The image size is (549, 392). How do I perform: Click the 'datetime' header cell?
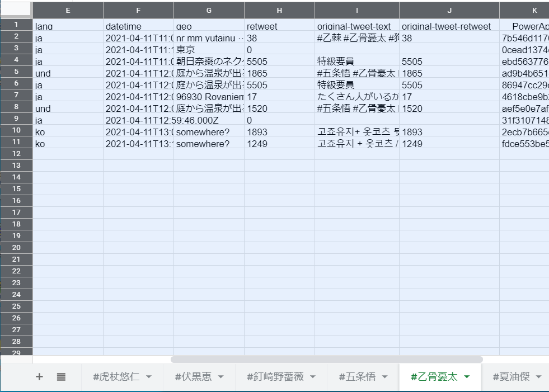point(138,25)
